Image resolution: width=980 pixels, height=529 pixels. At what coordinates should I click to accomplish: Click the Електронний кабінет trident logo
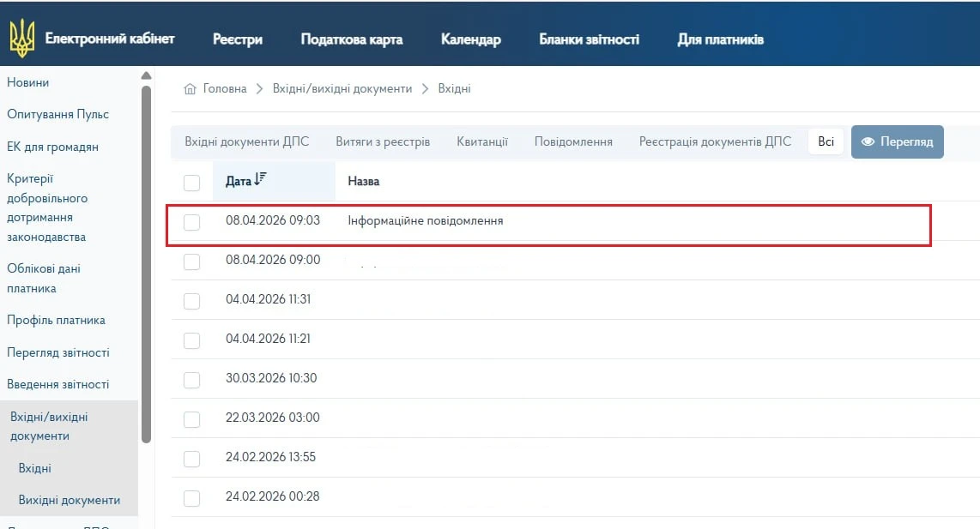22,37
